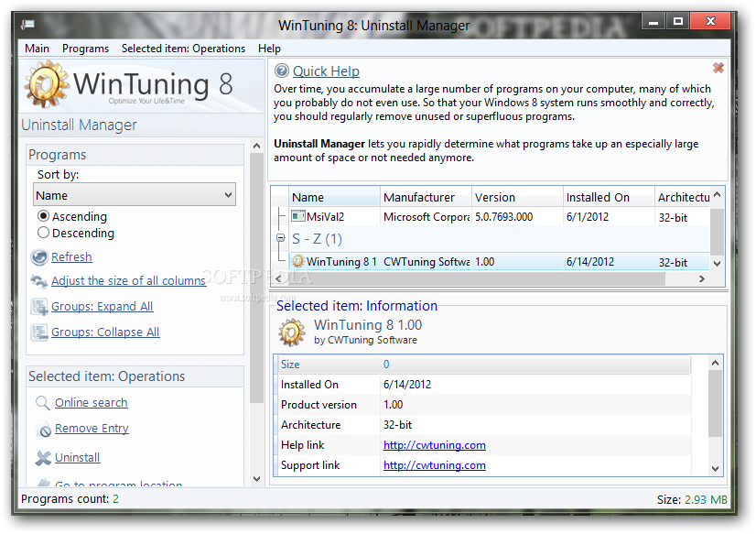The height and width of the screenshot is (534, 756).
Task: Click the Remove Entry icon
Action: [44, 429]
